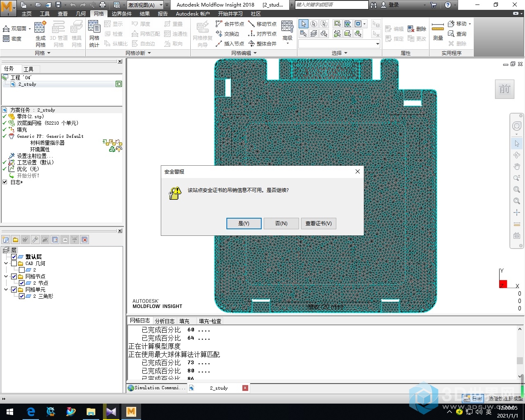Click the keyword search input field
525x420 pixels.
tap(332, 5)
